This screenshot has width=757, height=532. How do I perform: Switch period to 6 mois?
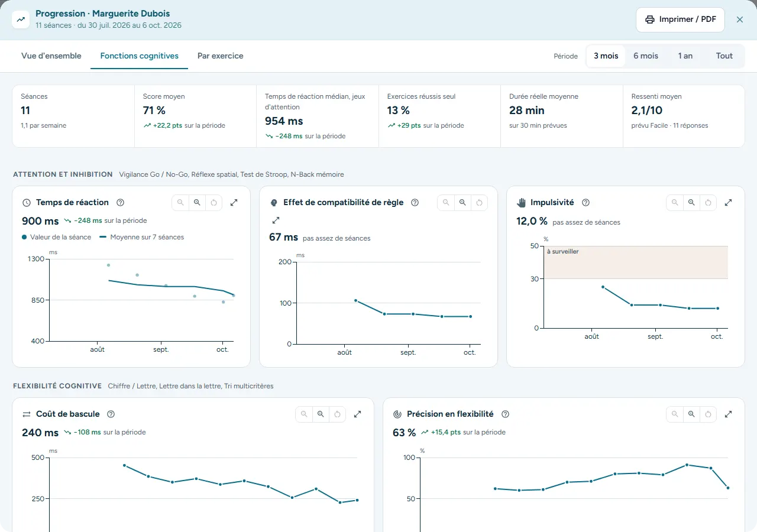tap(646, 56)
